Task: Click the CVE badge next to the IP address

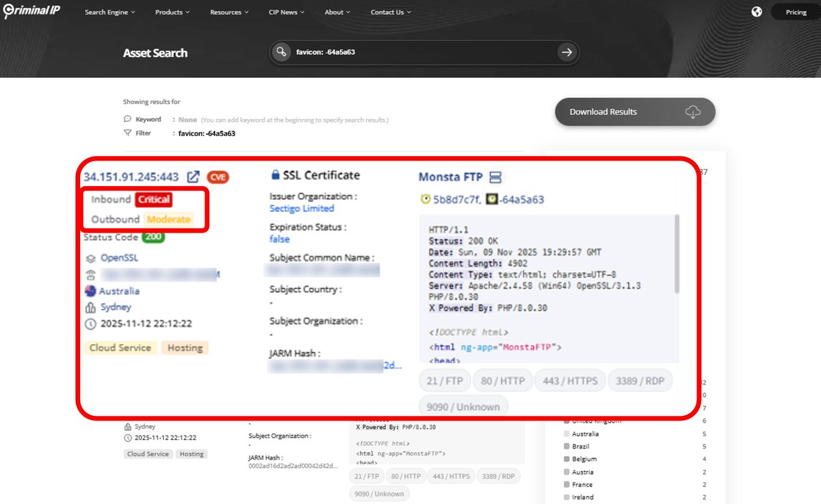Action: click(x=218, y=176)
